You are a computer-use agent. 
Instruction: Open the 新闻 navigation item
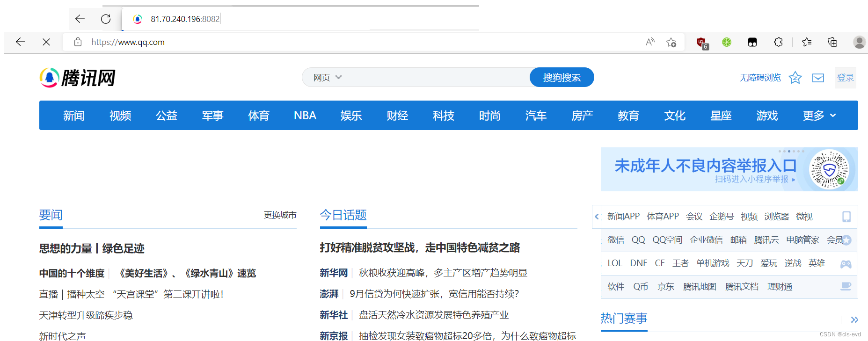74,116
